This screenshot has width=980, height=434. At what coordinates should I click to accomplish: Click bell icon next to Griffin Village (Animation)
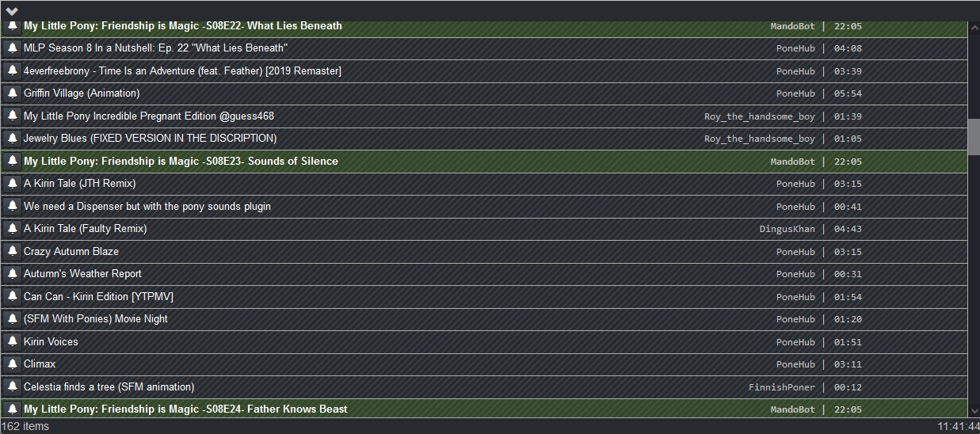pyautogui.click(x=13, y=93)
